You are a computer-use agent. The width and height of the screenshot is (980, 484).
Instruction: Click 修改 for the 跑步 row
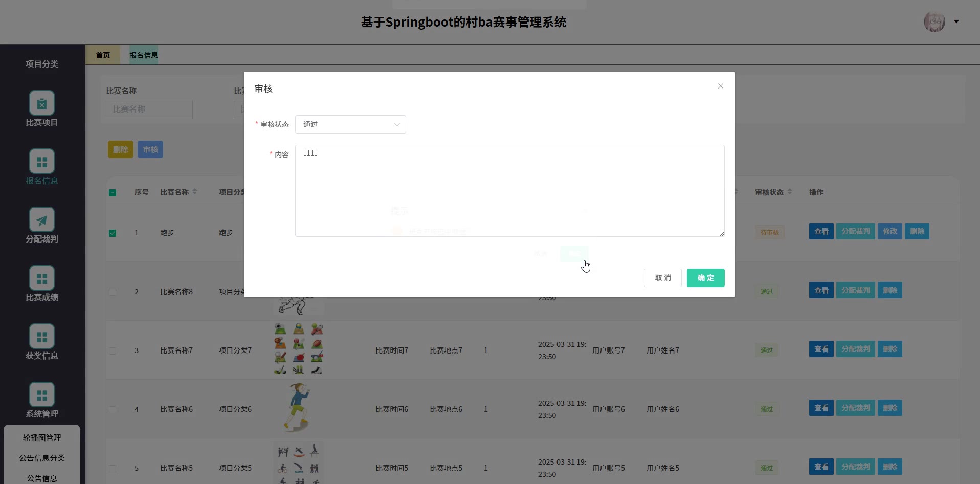point(890,231)
